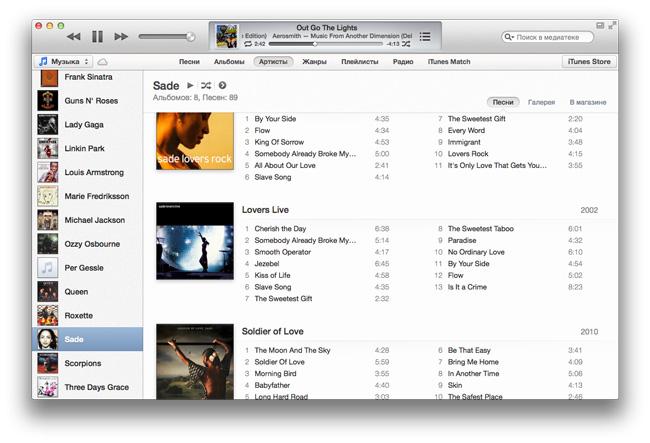This screenshot has height=443, width=650.
Task: Select Roxette artist
Action: [x=87, y=316]
